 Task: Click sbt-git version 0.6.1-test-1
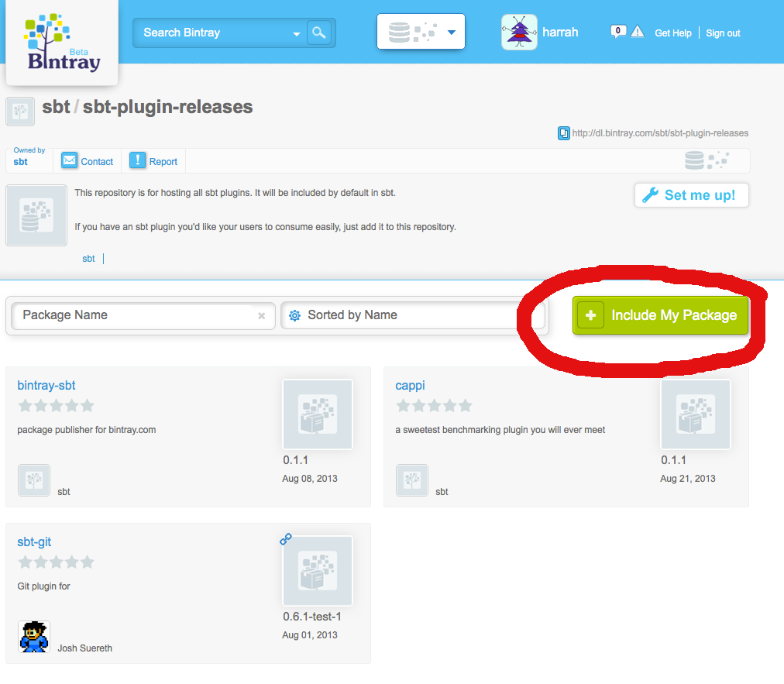[x=312, y=617]
